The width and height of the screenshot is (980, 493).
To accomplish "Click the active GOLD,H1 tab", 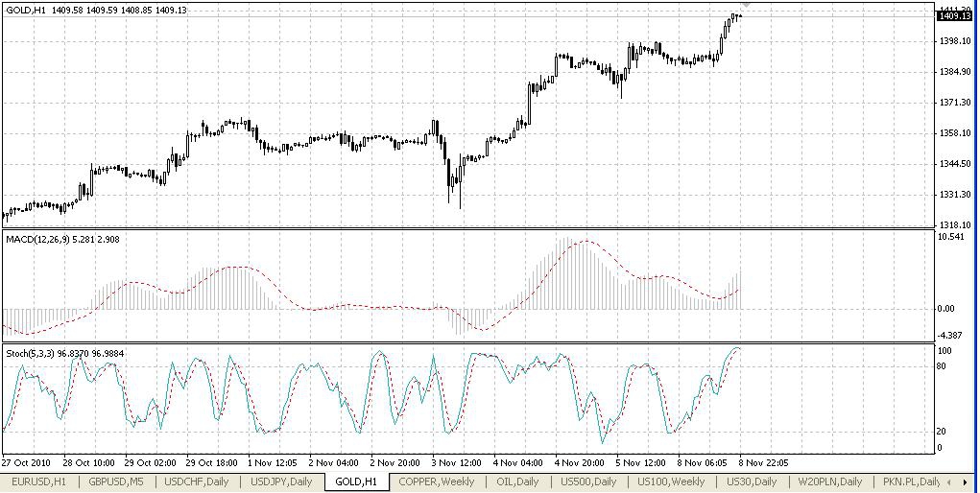I will tap(356, 481).
